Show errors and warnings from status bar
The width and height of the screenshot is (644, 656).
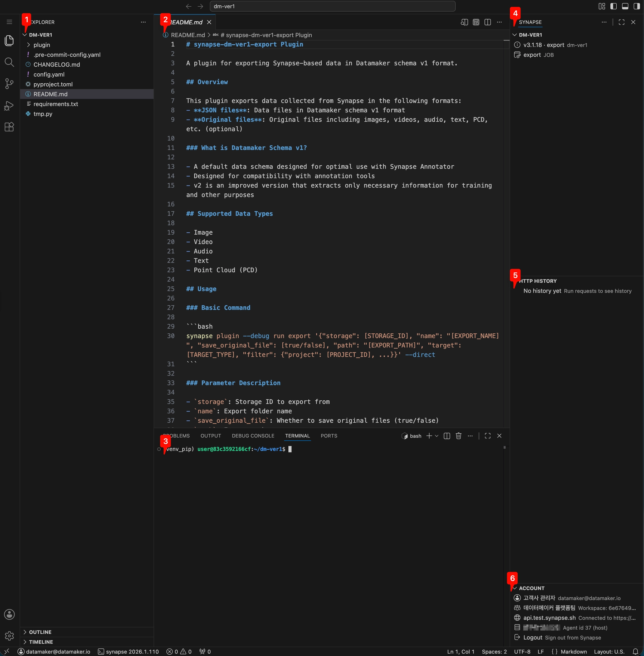179,652
